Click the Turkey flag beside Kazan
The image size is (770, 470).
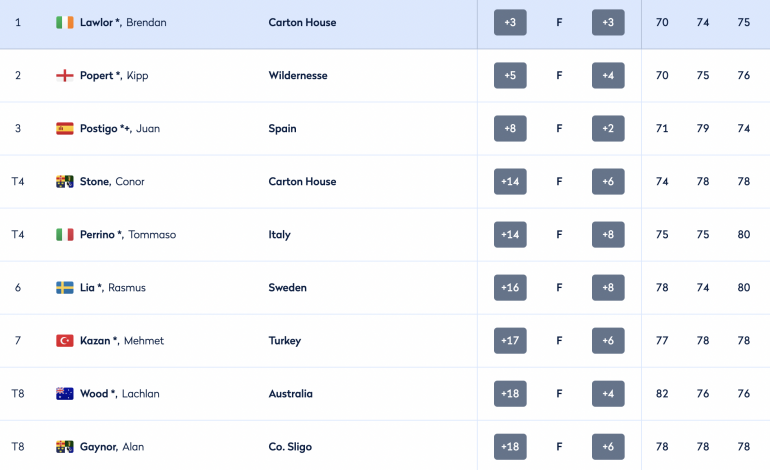[64, 341]
